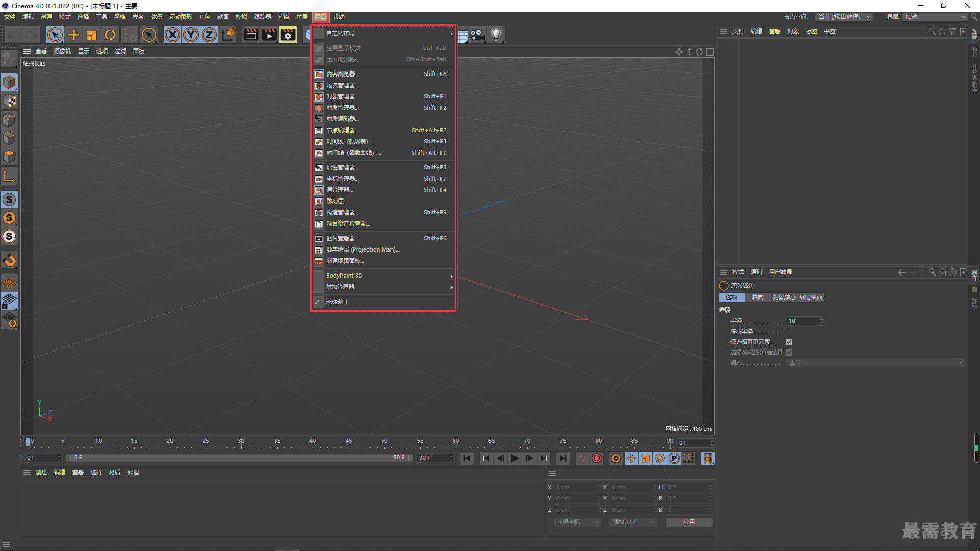
Task: Open Content Browser from Window menu
Action: tap(383, 74)
